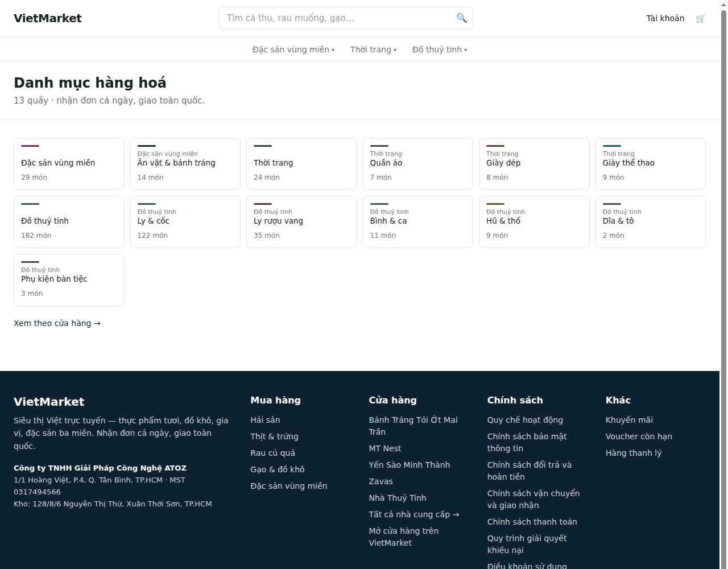The image size is (728, 569).
Task: Open Chính sách thanh toán link
Action: 532,522
